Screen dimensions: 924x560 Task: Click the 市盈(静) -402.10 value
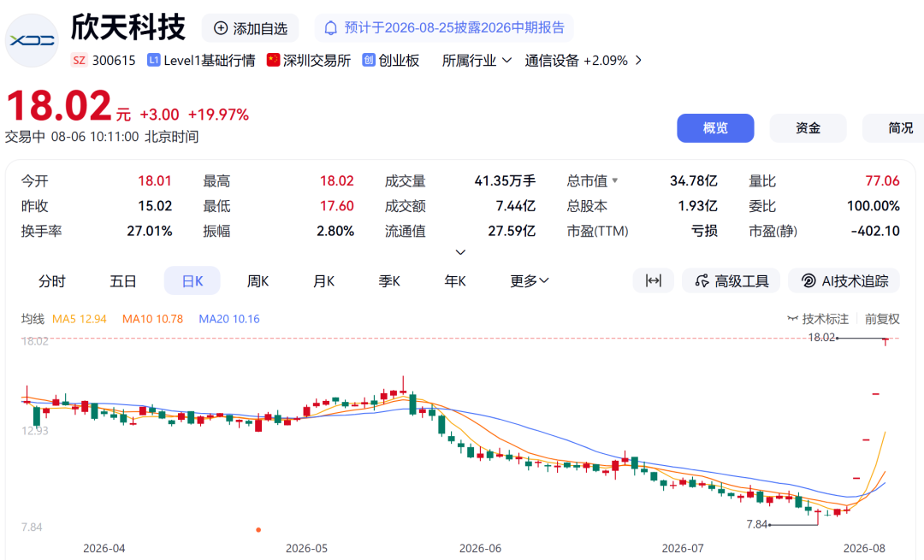(875, 231)
